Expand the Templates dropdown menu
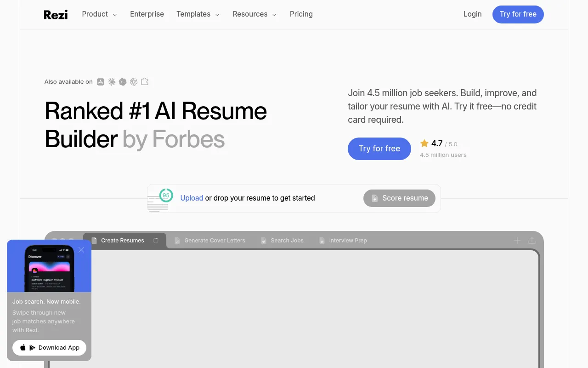588x368 pixels. point(198,14)
